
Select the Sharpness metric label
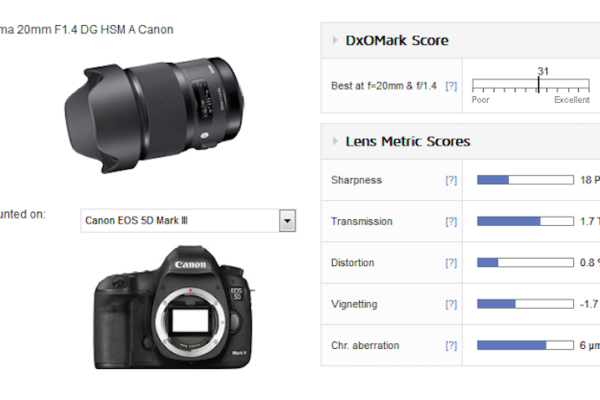point(355,180)
